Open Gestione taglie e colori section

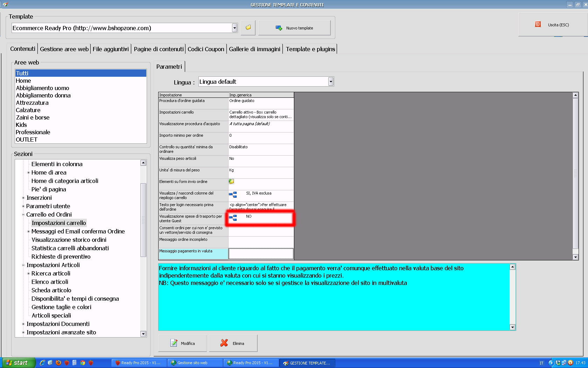(x=61, y=307)
